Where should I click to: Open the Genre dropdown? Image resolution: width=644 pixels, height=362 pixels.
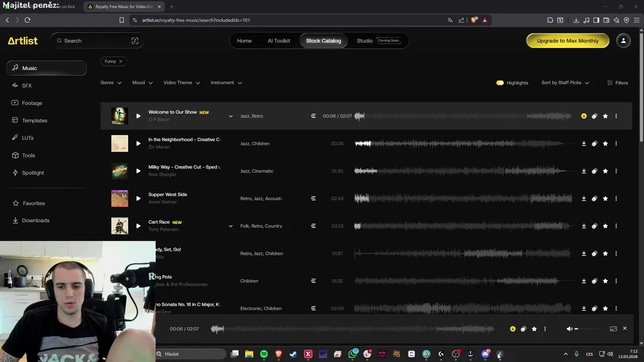111,83
